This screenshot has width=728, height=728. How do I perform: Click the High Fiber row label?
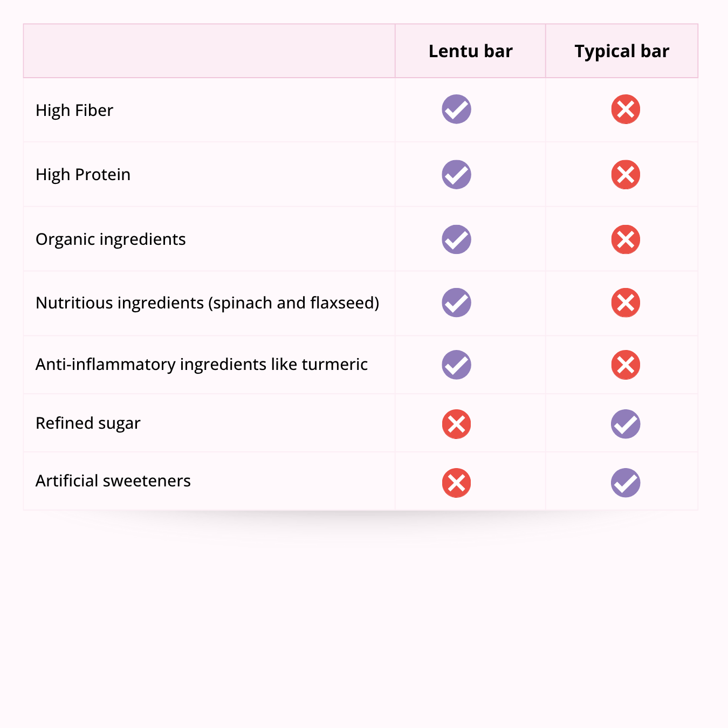pos(74,111)
